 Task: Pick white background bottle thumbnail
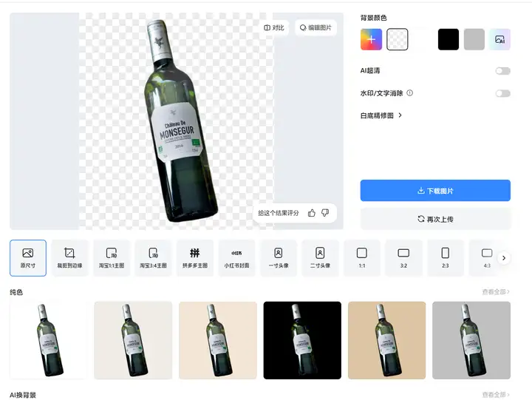(49, 340)
